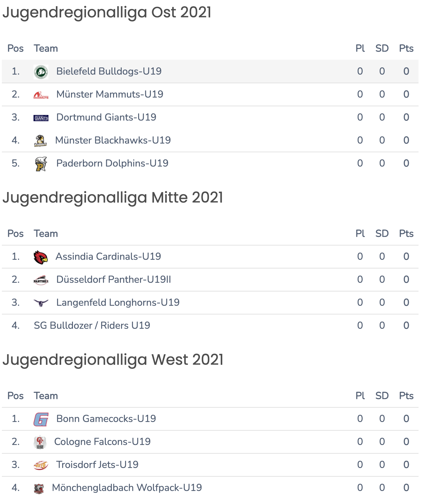This screenshot has height=504, width=421.
Task: Open the Bielefeld Bulldogs-U19 team link
Action: [109, 71]
